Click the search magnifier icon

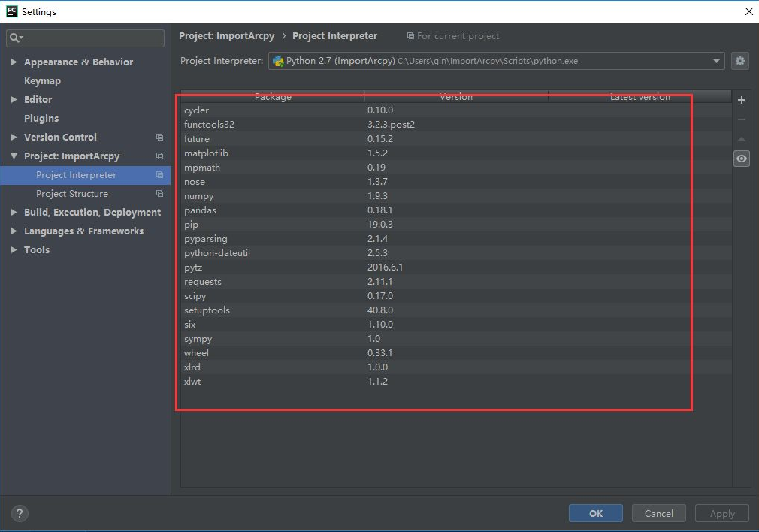16,38
